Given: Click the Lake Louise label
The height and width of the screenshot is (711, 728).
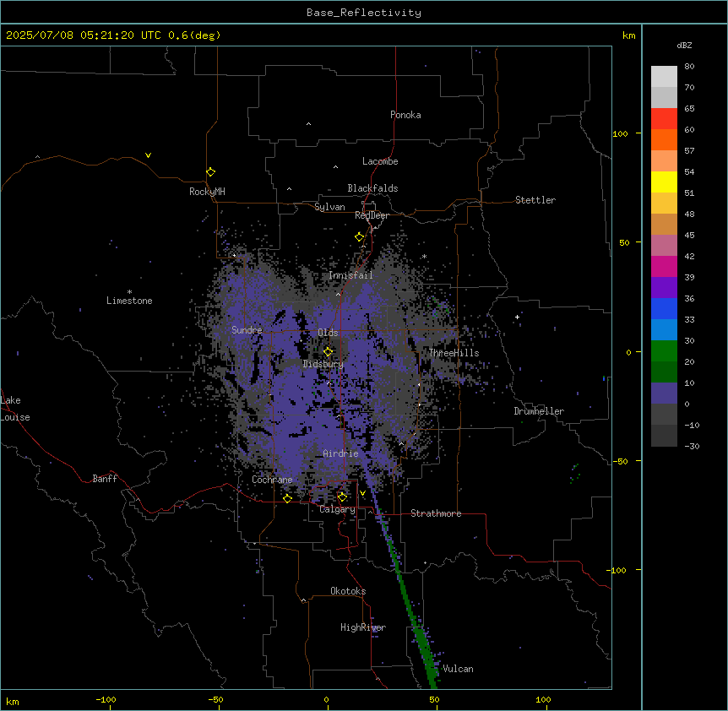Looking at the screenshot, I should click(x=15, y=409).
